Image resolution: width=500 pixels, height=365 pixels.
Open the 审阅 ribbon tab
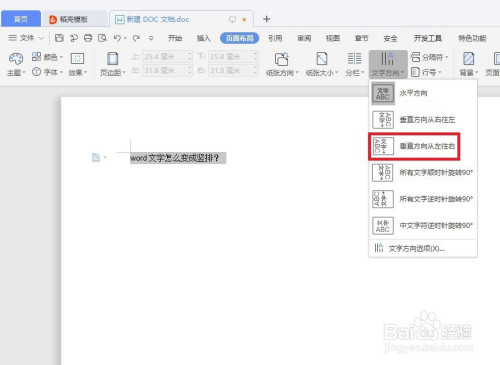(304, 38)
